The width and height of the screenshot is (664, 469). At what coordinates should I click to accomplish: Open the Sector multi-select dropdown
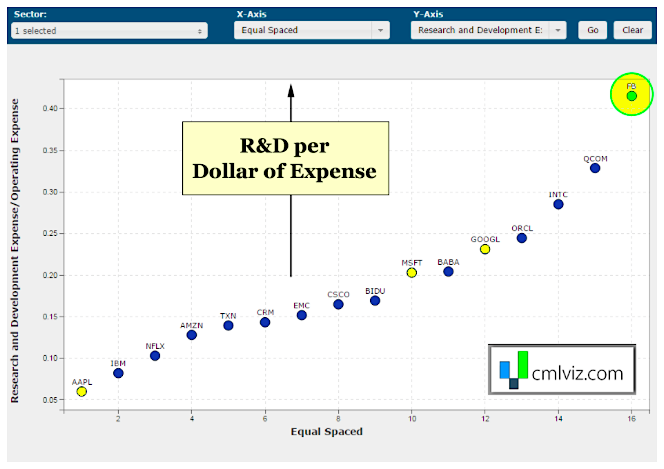pyautogui.click(x=109, y=30)
